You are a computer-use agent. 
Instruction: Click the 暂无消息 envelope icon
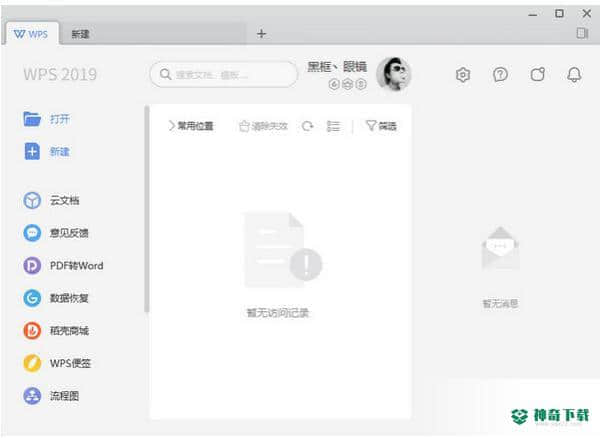tap(500, 248)
